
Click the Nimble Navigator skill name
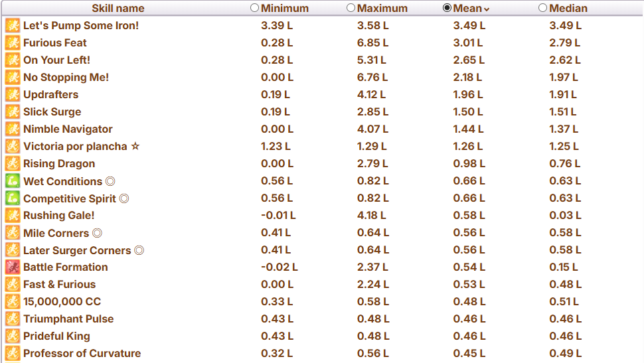pyautogui.click(x=68, y=129)
